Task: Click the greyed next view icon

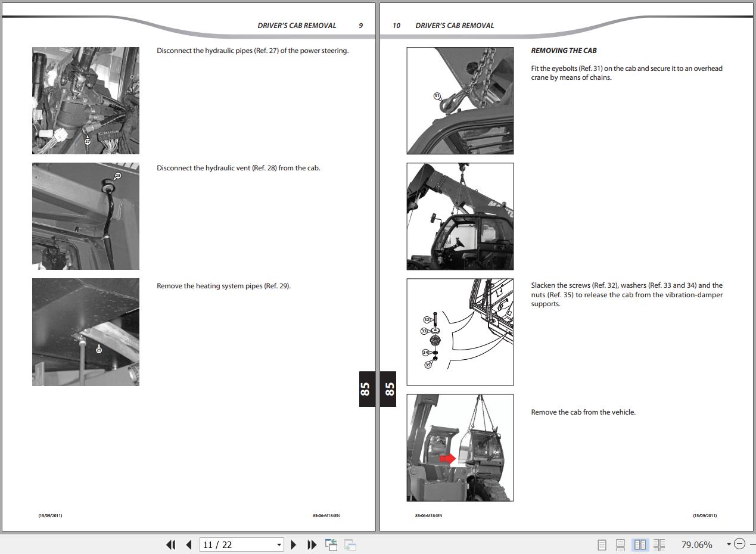Action: click(x=350, y=544)
